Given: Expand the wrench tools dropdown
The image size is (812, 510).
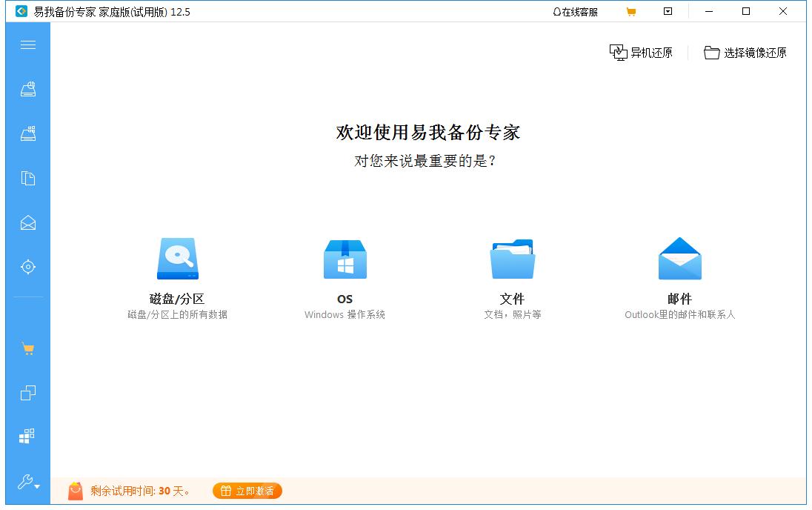Looking at the screenshot, I should pos(28,483).
